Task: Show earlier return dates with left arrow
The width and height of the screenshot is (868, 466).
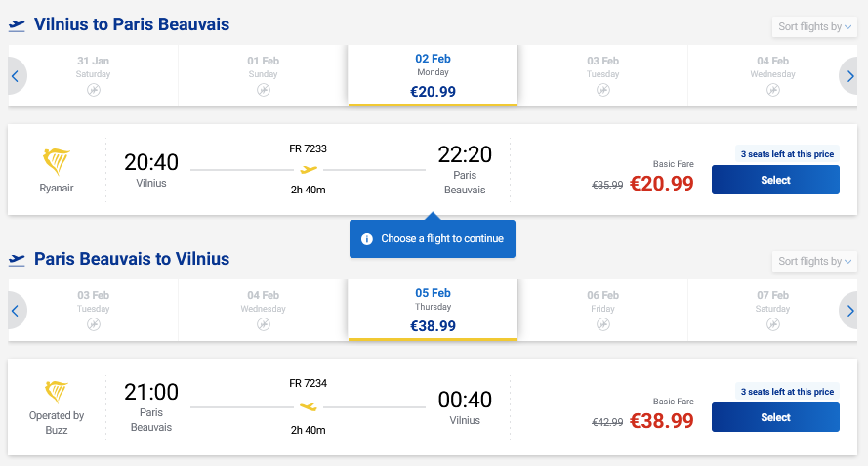Action: click(16, 310)
